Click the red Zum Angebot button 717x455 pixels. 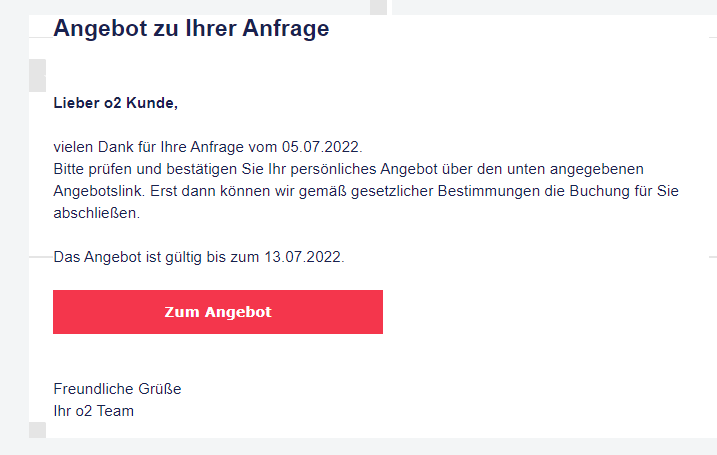click(218, 312)
